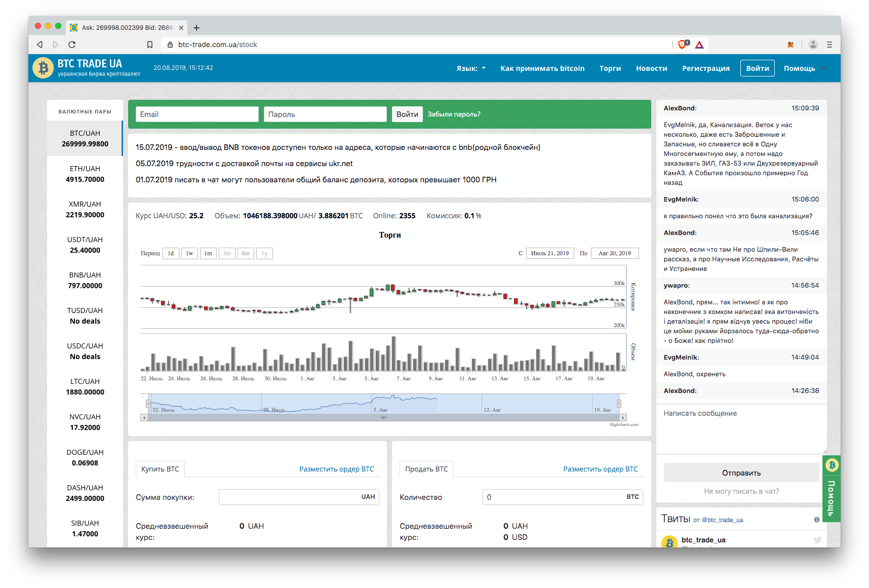This screenshot has height=588, width=869.
Task: Open the start date picker Июль 21, 2019
Action: click(x=550, y=253)
